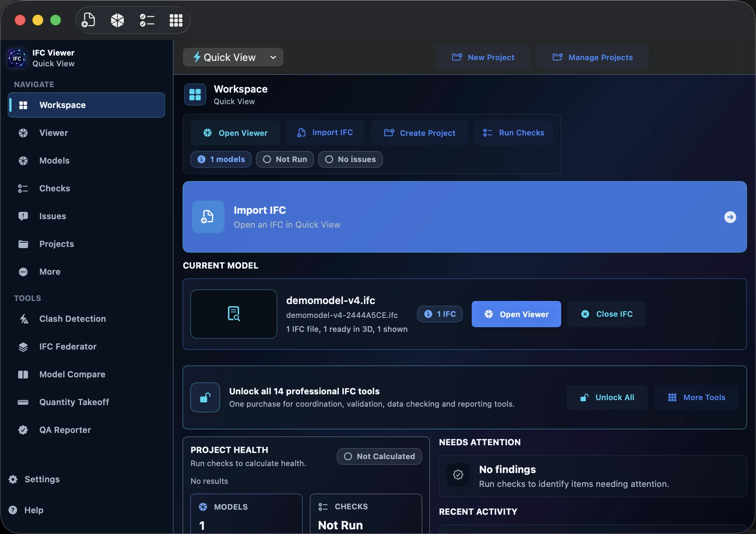Click the Manage Projects button
This screenshot has width=756, height=534.
tap(592, 57)
